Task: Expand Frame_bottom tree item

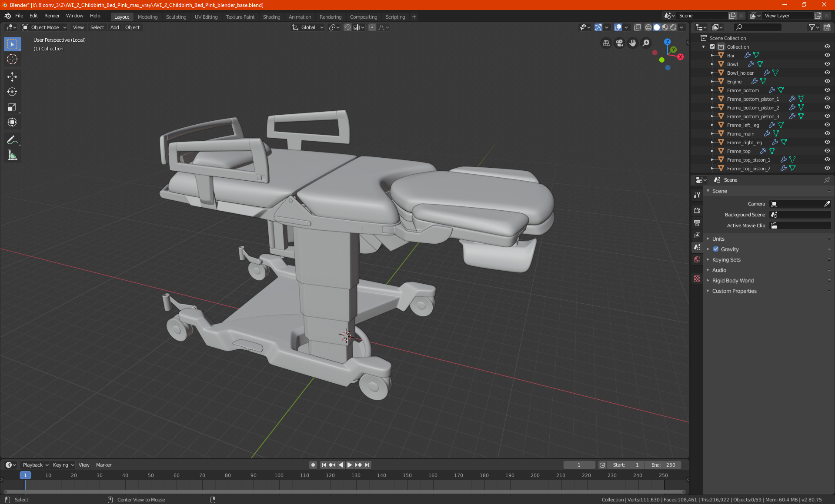Action: [712, 90]
